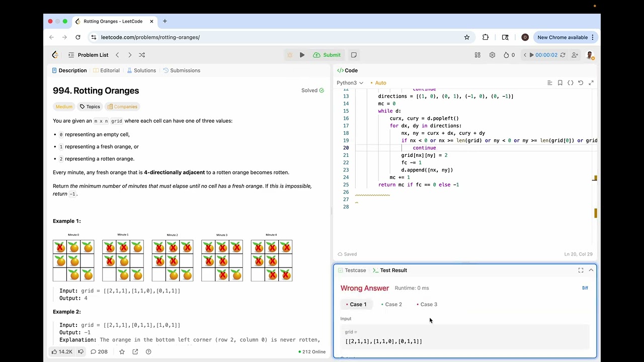This screenshot has height=362, width=644.
Task: Select Case 3
Action: (427, 304)
